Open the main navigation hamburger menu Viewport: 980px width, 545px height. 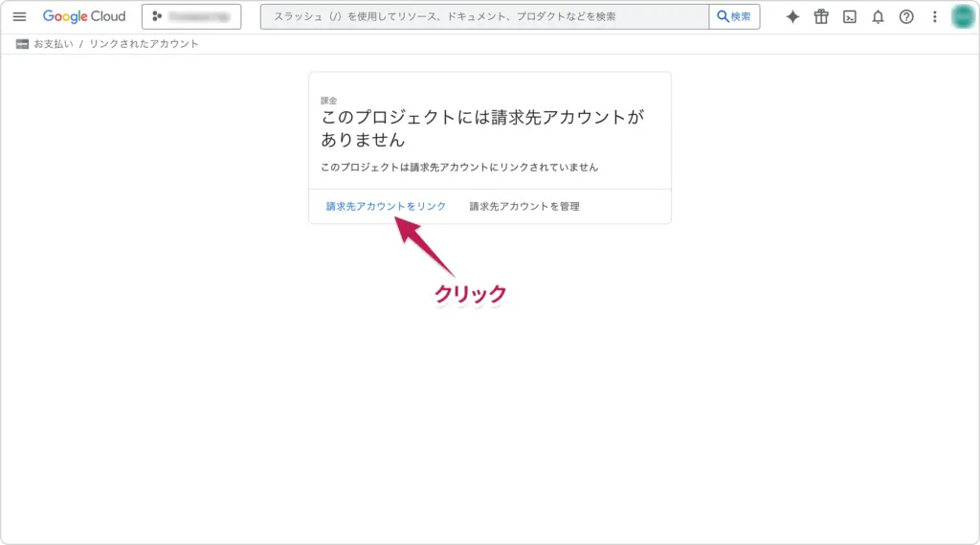pyautogui.click(x=19, y=16)
